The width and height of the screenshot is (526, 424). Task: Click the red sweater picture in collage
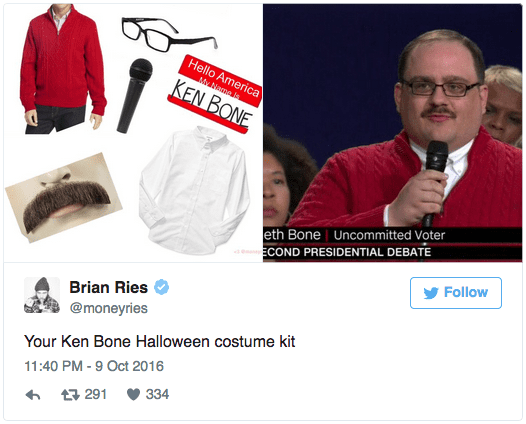pos(62,69)
